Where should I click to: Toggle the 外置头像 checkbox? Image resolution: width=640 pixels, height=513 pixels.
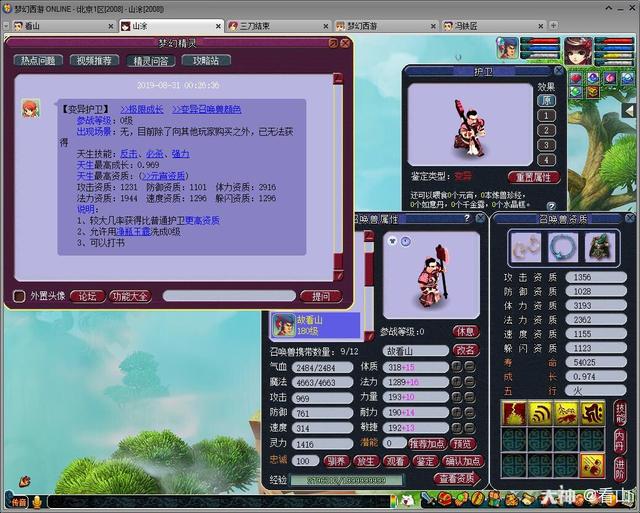pyautogui.click(x=19, y=296)
